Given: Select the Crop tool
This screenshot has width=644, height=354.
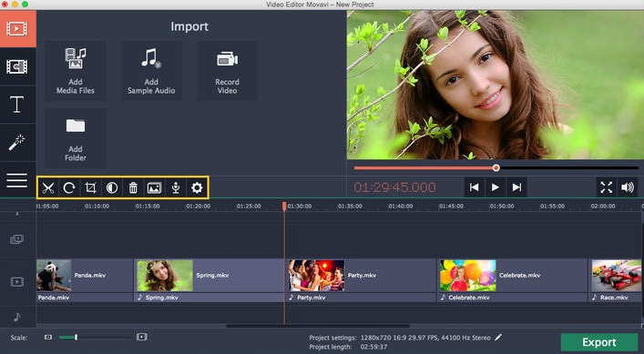Looking at the screenshot, I should click(x=90, y=187).
